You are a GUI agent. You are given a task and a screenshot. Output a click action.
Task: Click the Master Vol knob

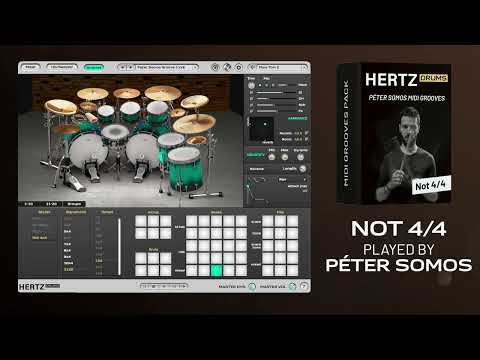(x=292, y=286)
